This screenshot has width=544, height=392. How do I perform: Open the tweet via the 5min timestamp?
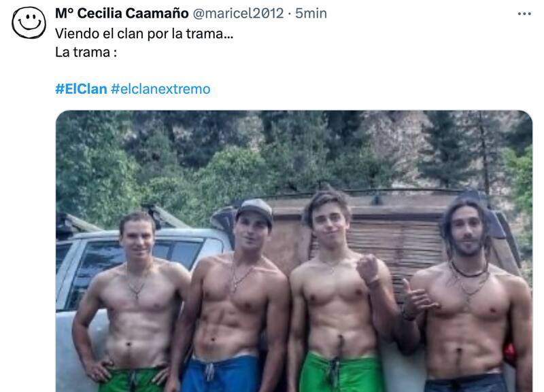311,14
